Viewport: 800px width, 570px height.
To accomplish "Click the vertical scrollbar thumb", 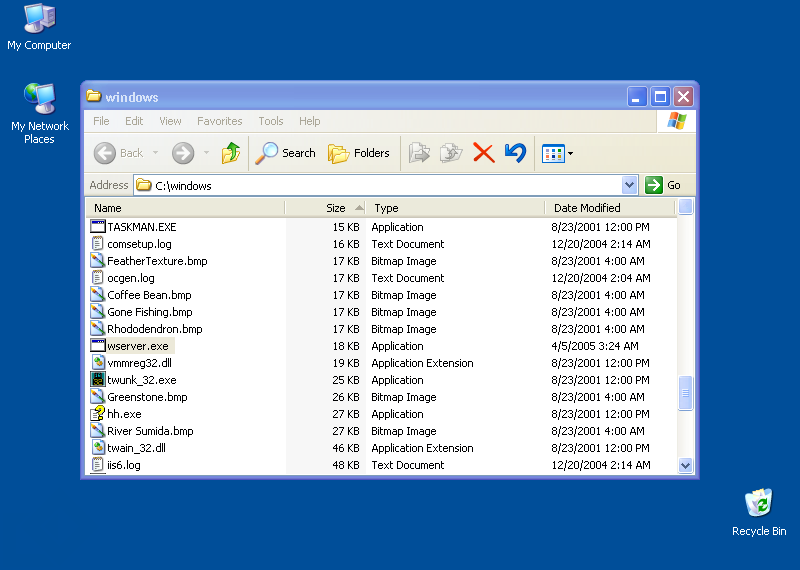I will 685,393.
